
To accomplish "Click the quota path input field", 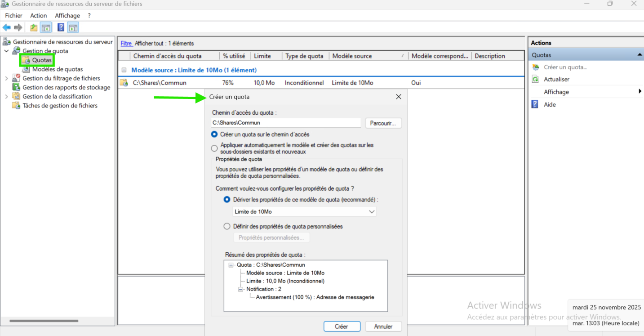I will [286, 123].
